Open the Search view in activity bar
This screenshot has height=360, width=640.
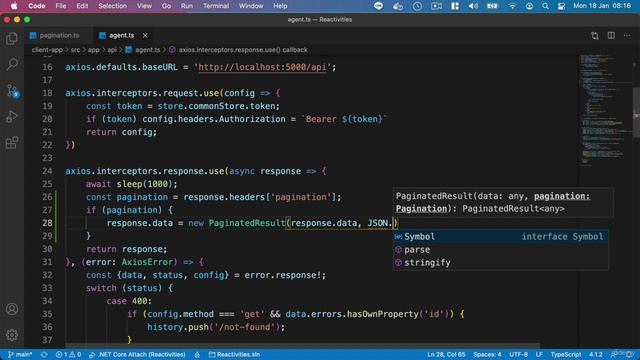coord(12,64)
